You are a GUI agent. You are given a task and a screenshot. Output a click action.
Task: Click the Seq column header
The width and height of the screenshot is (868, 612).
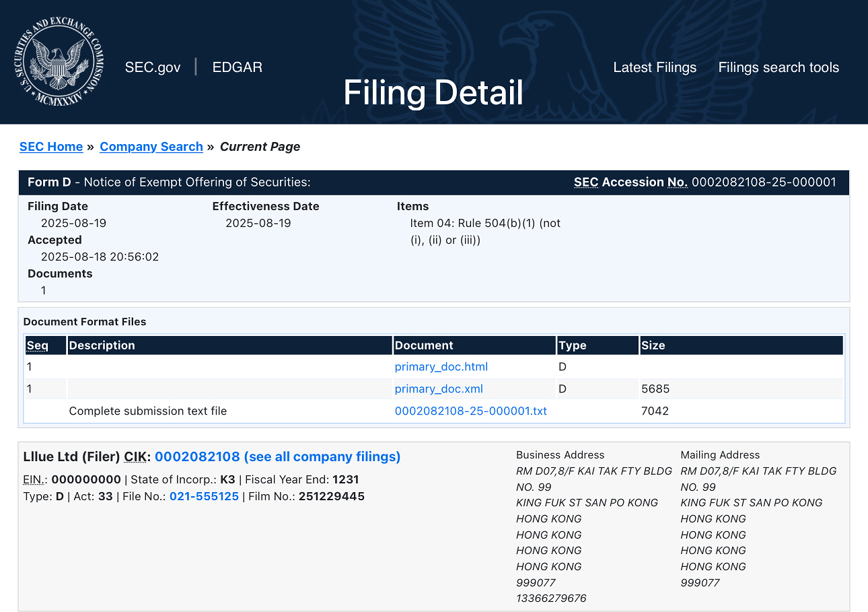(38, 345)
